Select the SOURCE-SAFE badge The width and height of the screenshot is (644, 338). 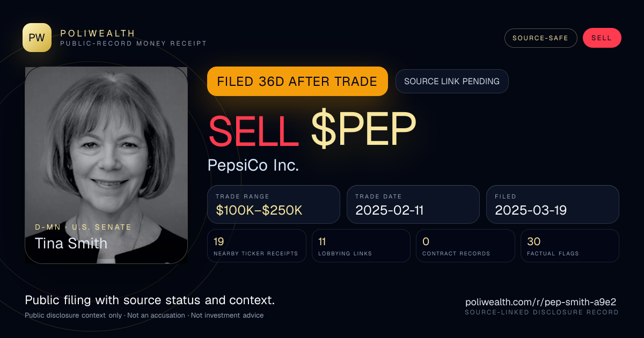pyautogui.click(x=540, y=38)
